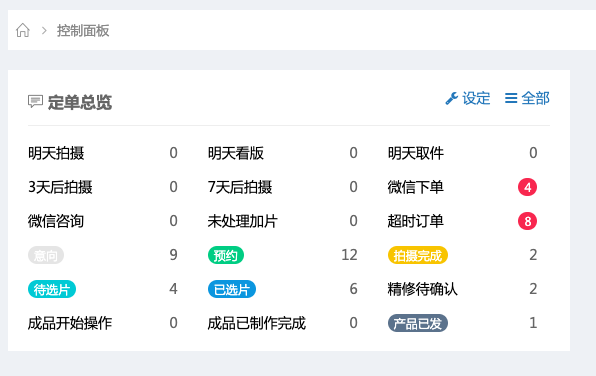Click the red badge 4 for 微信下单
The image size is (596, 376).
[x=527, y=187]
